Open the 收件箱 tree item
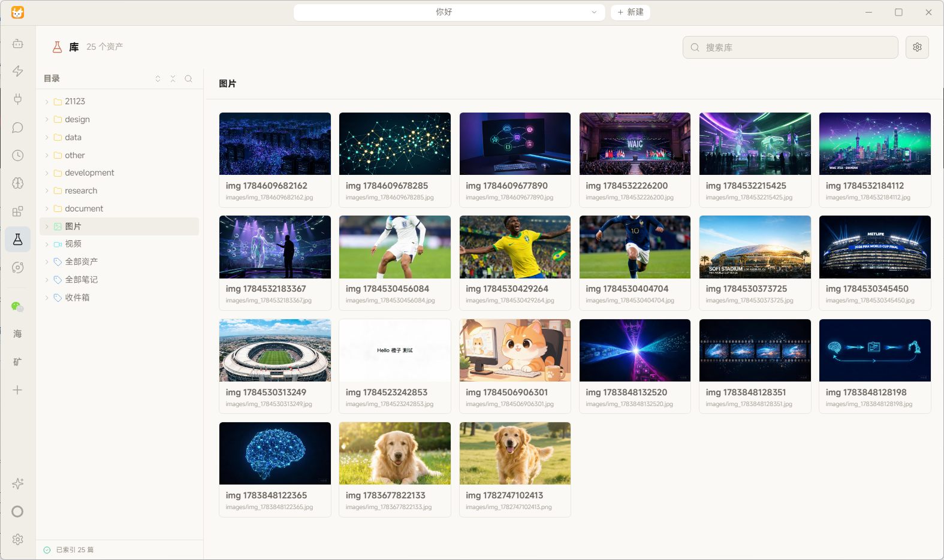This screenshot has width=944, height=560. [119, 298]
